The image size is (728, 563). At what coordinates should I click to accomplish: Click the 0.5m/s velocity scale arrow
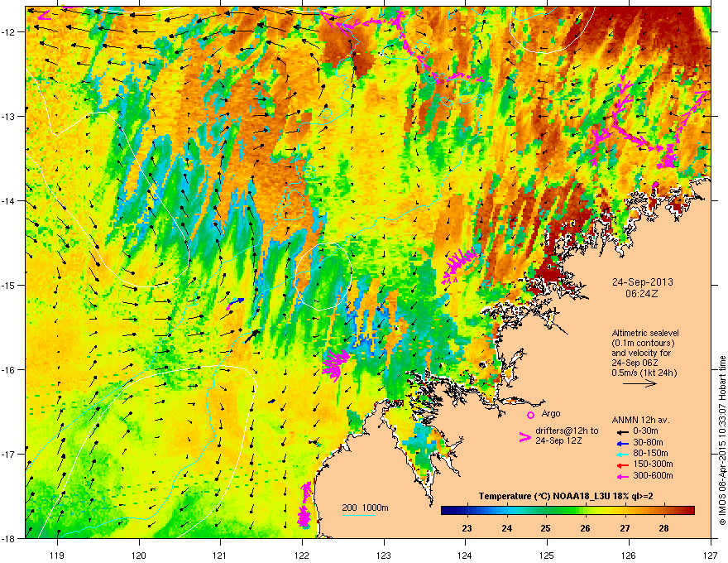click(x=639, y=383)
